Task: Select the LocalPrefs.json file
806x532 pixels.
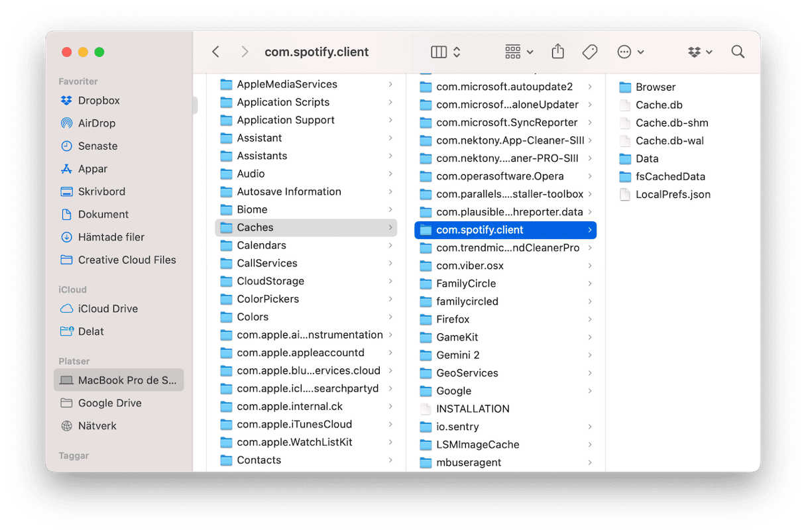Action: (672, 194)
